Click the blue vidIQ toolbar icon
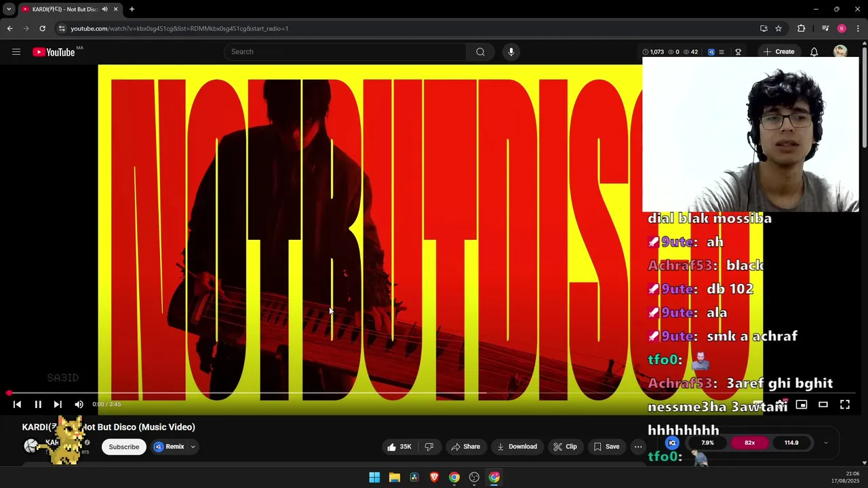 coord(711,52)
